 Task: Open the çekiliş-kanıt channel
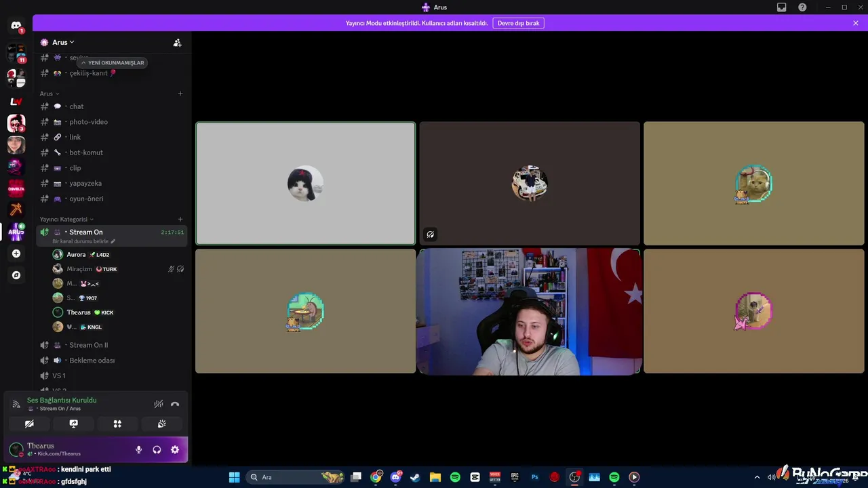point(112,73)
